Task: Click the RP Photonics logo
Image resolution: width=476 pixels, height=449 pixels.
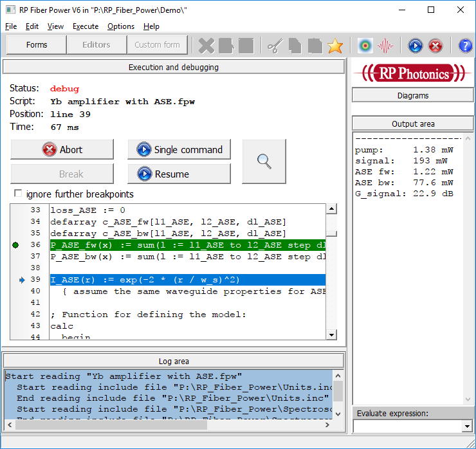Action: [413, 73]
